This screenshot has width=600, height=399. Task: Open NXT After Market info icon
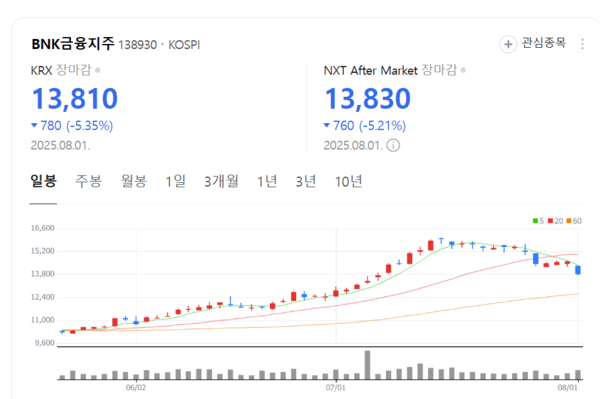[393, 145]
